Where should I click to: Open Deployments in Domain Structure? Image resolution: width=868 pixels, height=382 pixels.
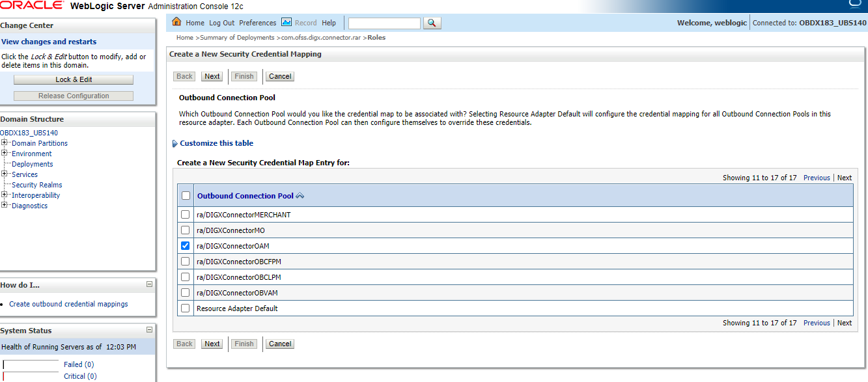33,164
